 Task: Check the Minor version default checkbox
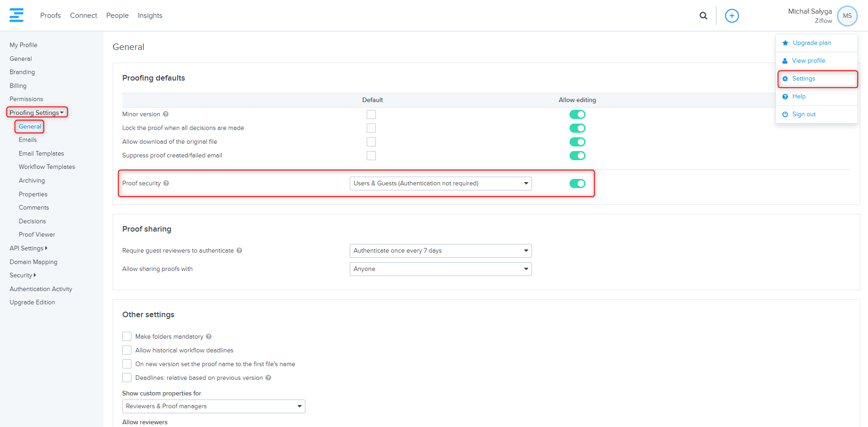(371, 114)
